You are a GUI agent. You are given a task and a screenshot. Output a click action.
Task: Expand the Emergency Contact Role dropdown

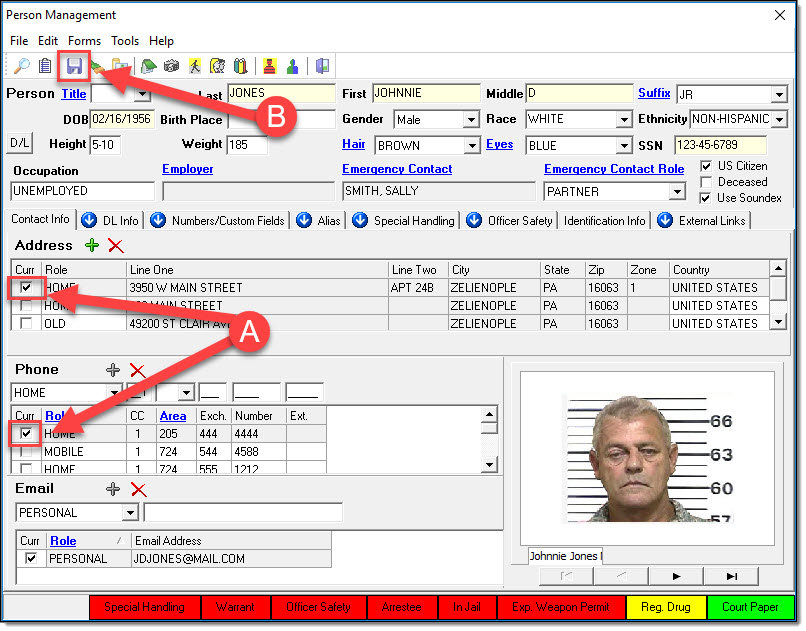coord(676,191)
